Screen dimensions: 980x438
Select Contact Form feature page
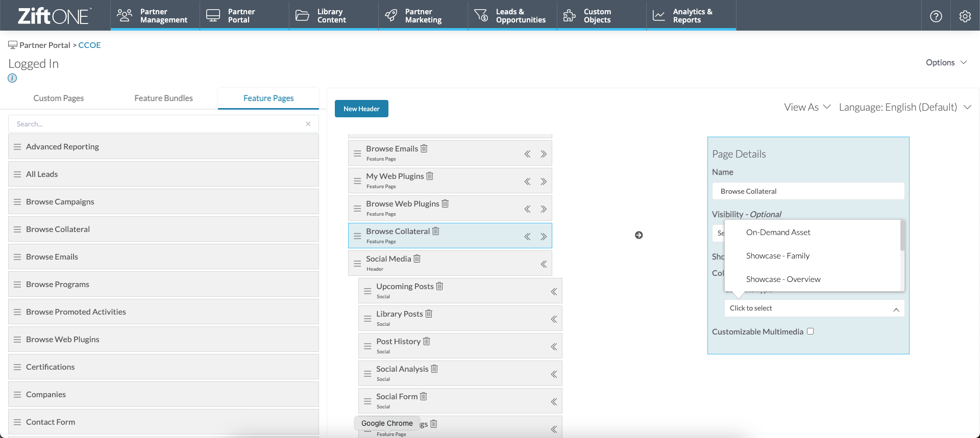coord(163,422)
